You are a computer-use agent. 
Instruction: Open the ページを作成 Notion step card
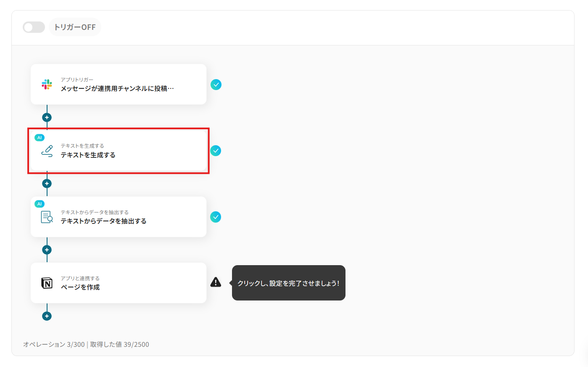click(119, 283)
